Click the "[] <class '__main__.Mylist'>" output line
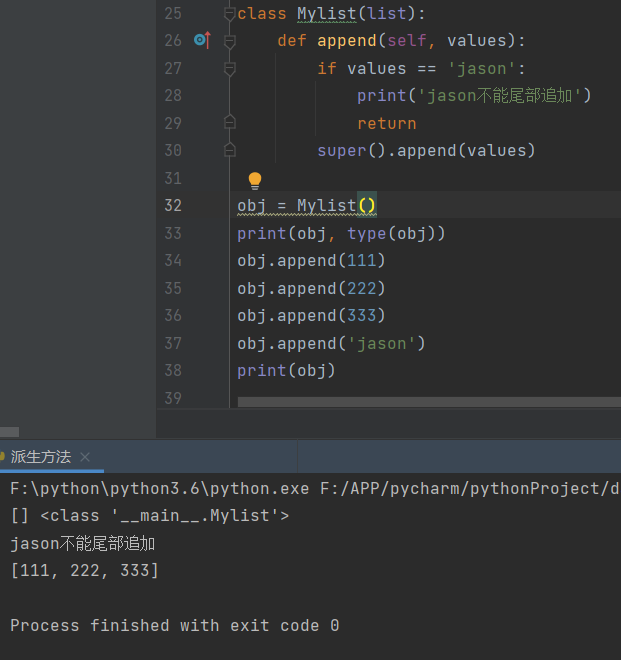The image size is (621, 660). (150, 516)
